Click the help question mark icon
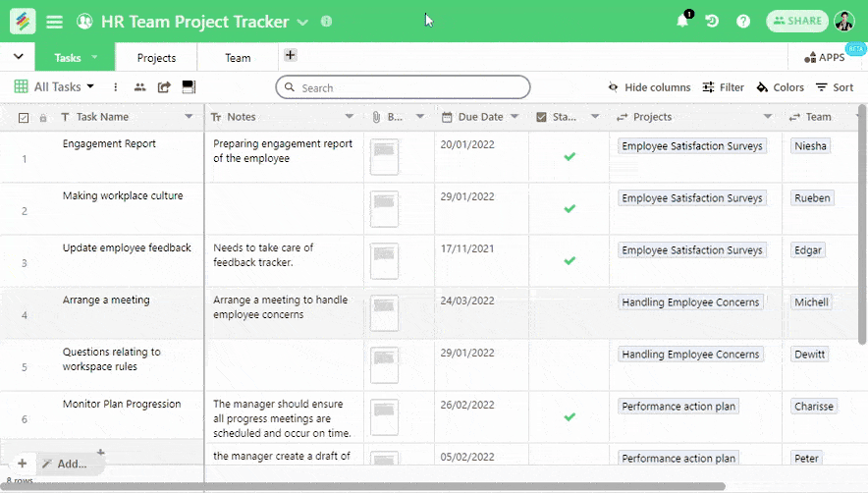Screen dimensions: 868x493 tap(743, 21)
